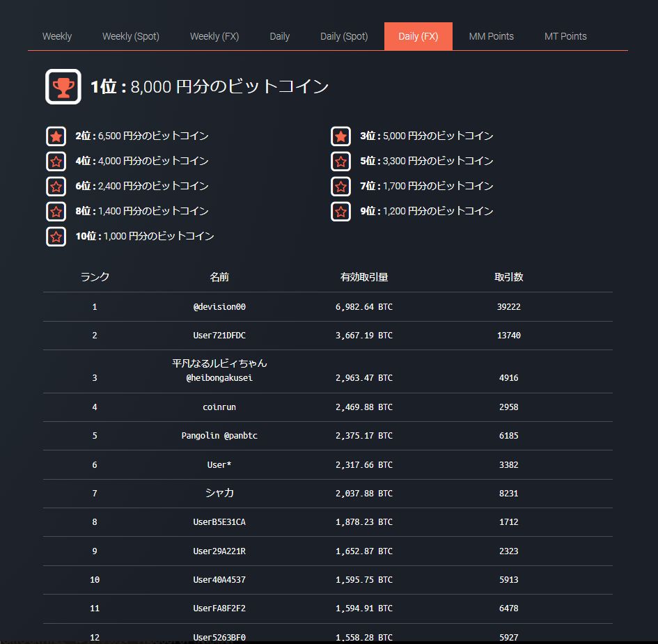This screenshot has width=658, height=644.
Task: Click the 5位 3,300 円分 prize text
Action: pyautogui.click(x=427, y=161)
